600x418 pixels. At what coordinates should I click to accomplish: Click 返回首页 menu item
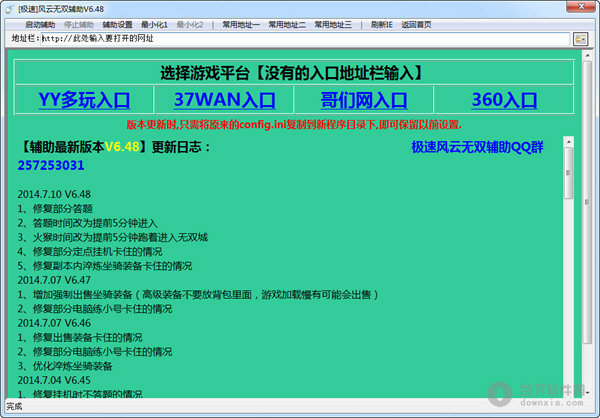(416, 25)
